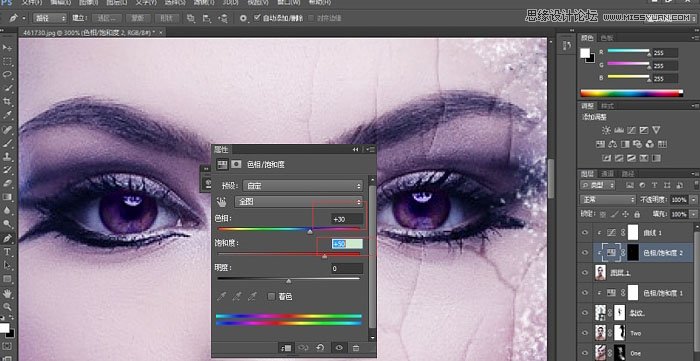This screenshot has height=361, width=700.
Task: Open the channel range dropdown showing 全图
Action: click(299, 202)
